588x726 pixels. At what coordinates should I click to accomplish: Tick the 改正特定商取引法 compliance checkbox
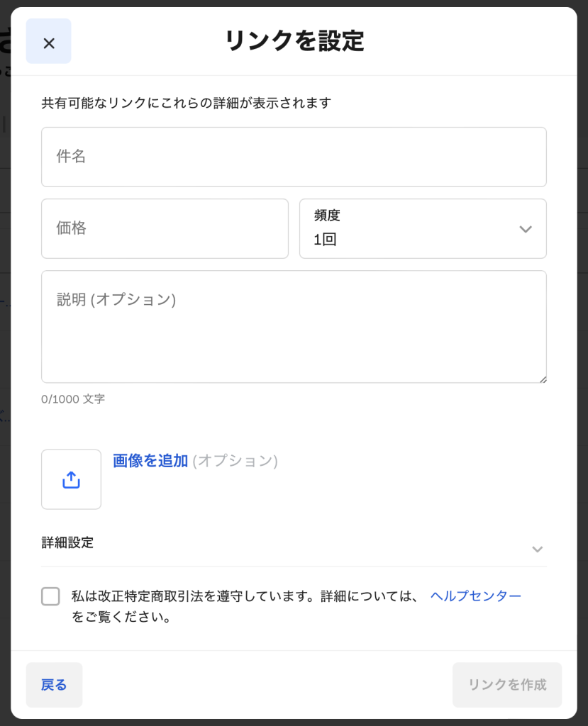click(x=51, y=596)
